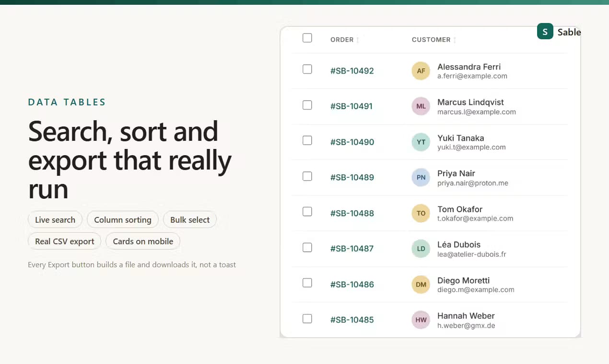
Task: Click the name Diego Moretti
Action: point(463,280)
